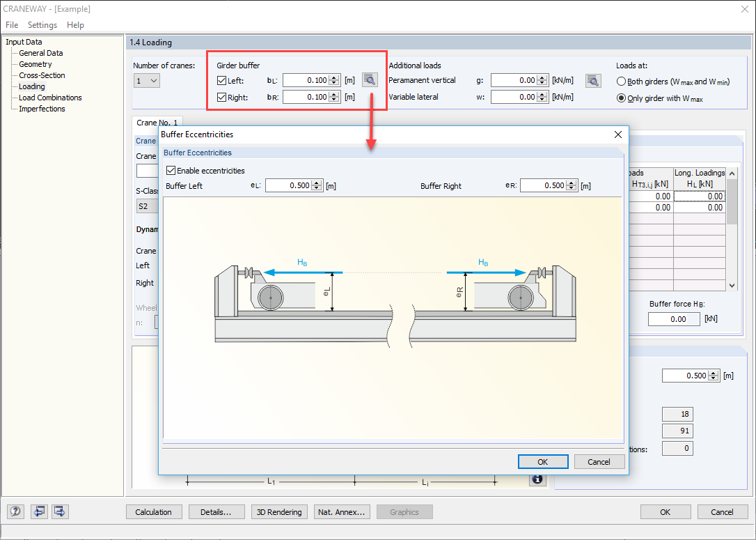The image size is (756, 540).
Task: Click the help question mark icon
Action: tap(15, 511)
